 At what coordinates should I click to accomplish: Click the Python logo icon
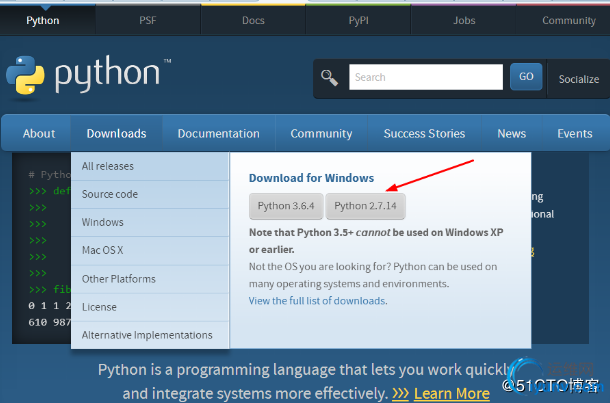pyautogui.click(x=27, y=76)
